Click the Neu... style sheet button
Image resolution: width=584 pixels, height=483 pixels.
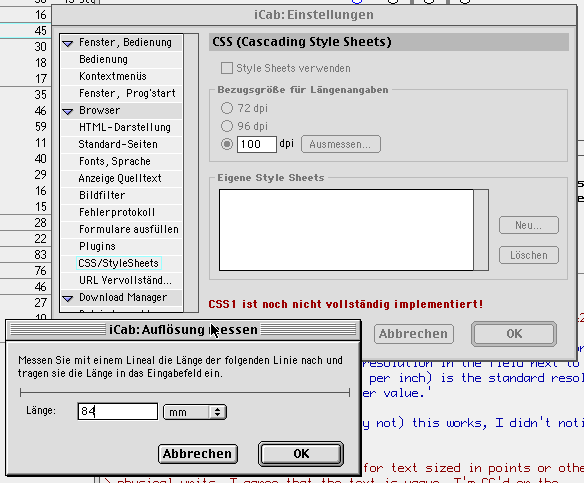(529, 225)
